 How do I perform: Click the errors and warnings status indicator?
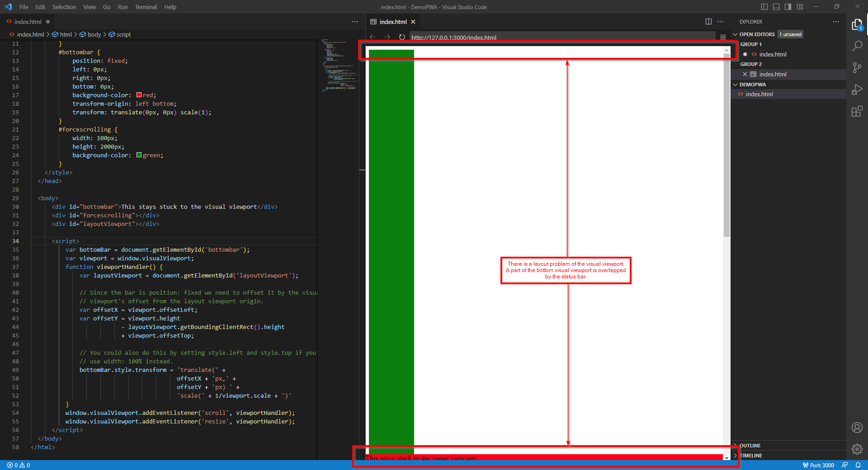point(18,465)
